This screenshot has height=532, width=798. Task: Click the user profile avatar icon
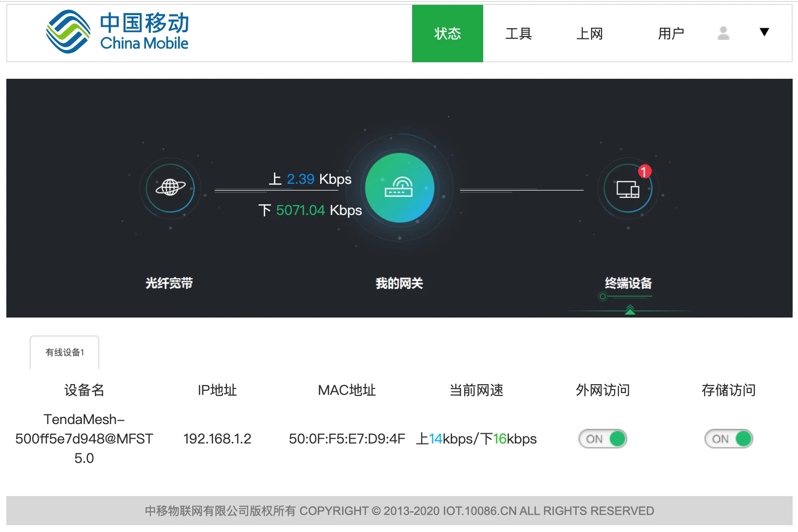724,33
